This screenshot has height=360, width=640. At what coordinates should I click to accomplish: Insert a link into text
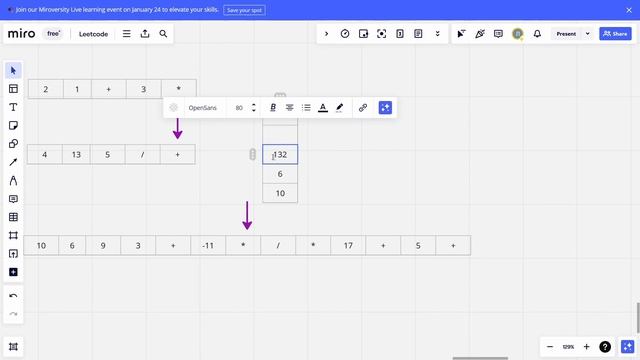pos(363,107)
